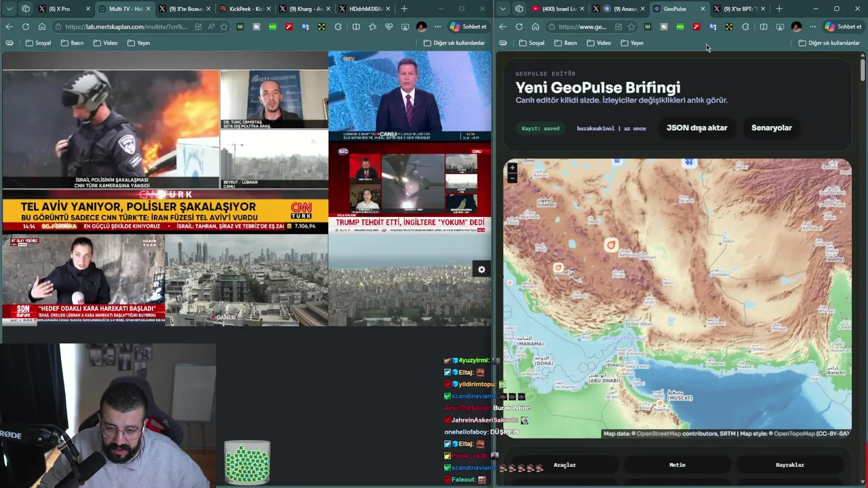Follow the OpenTopoMap attribution link
Image resolution: width=868 pixels, height=488 pixels.
(794, 434)
